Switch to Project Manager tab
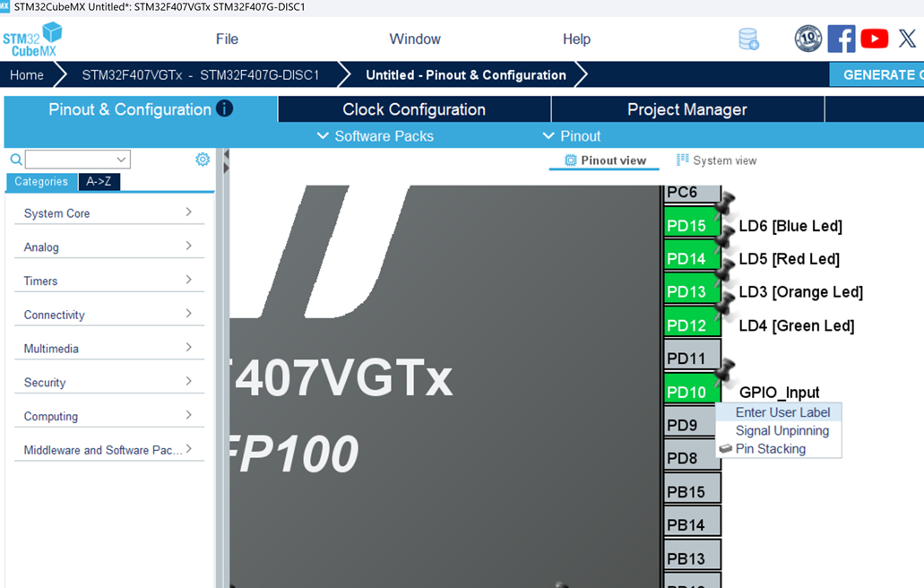This screenshot has height=588, width=924. tap(687, 109)
